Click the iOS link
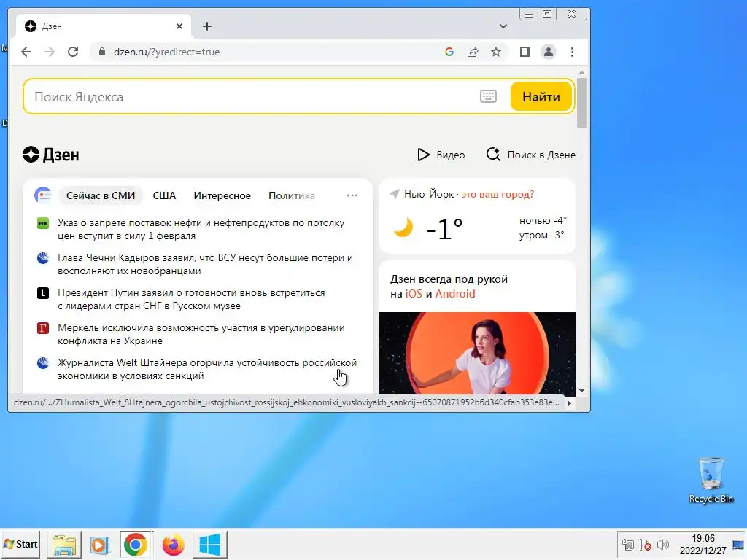 [x=414, y=294]
